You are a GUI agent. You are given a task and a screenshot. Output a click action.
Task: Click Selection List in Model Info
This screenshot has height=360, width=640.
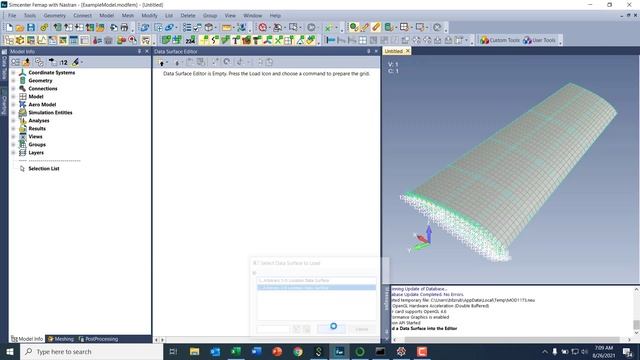click(44, 169)
